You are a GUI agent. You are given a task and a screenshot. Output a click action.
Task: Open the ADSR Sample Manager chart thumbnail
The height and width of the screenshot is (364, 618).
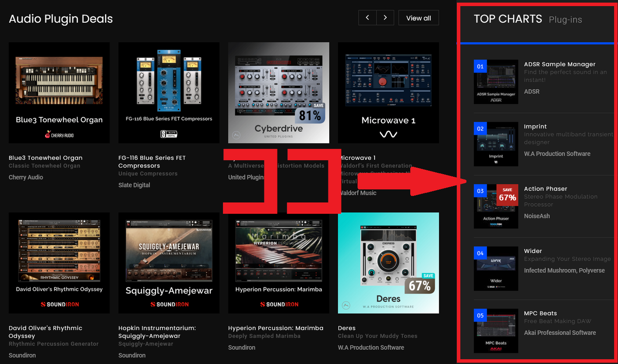pyautogui.click(x=496, y=82)
